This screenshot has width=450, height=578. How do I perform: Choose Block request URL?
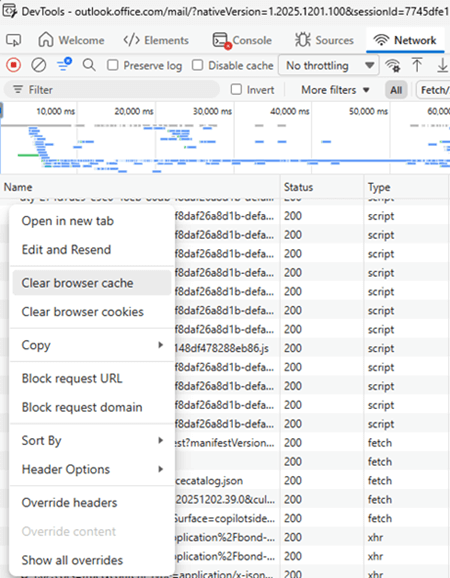[x=92, y=378]
